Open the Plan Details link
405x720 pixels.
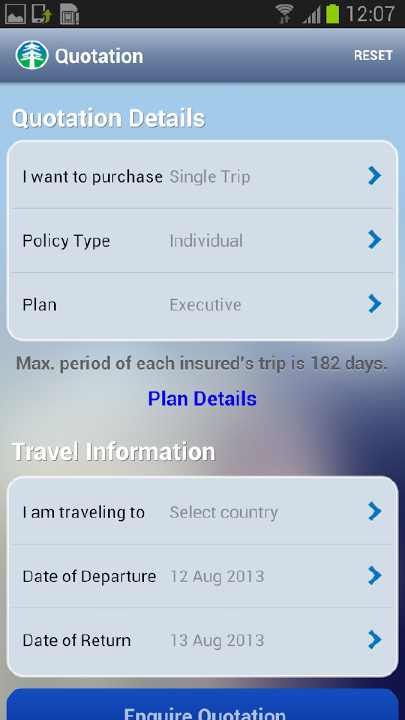(x=202, y=399)
